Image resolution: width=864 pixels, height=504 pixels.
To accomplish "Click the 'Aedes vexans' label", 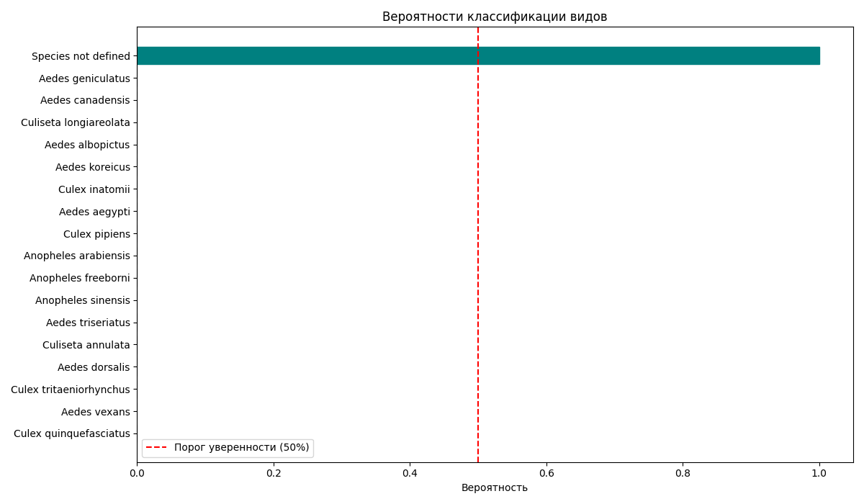I will pyautogui.click(x=96, y=413).
